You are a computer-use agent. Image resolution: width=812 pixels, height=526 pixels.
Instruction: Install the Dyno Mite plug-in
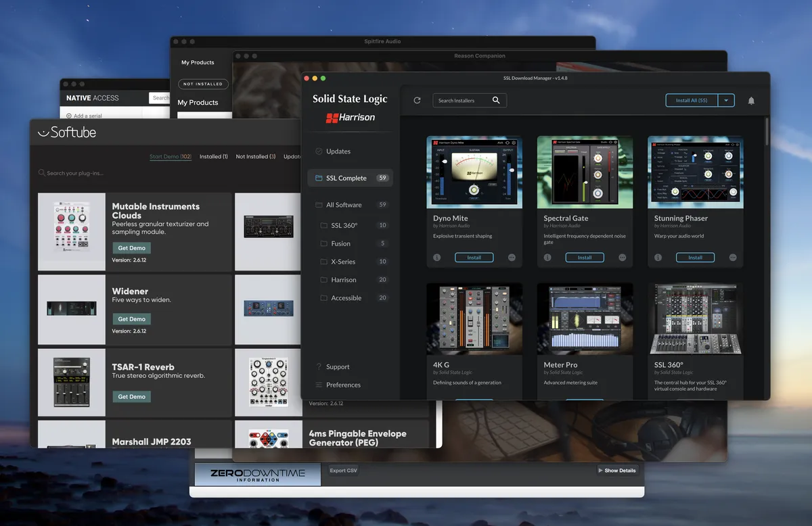(x=474, y=258)
